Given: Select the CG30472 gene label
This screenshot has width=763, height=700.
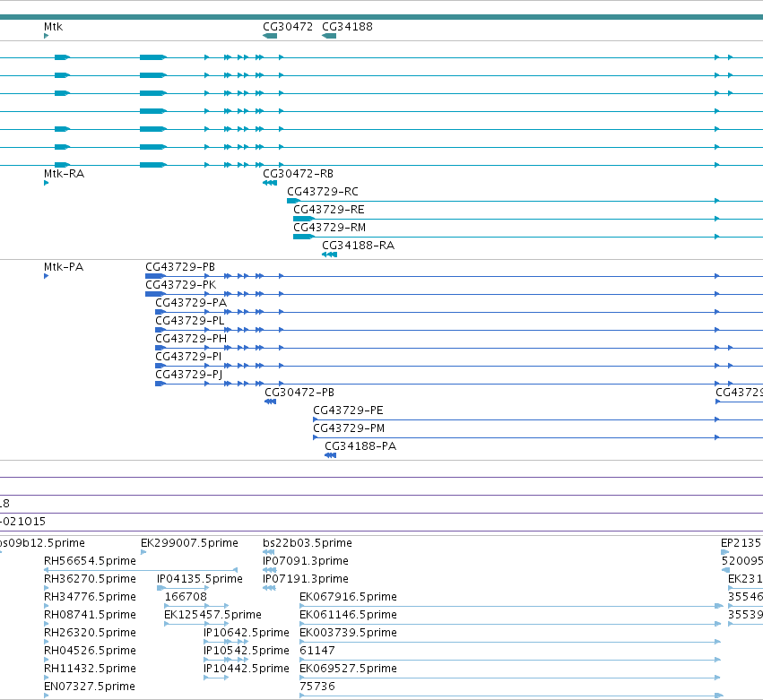Looking at the screenshot, I should [288, 27].
